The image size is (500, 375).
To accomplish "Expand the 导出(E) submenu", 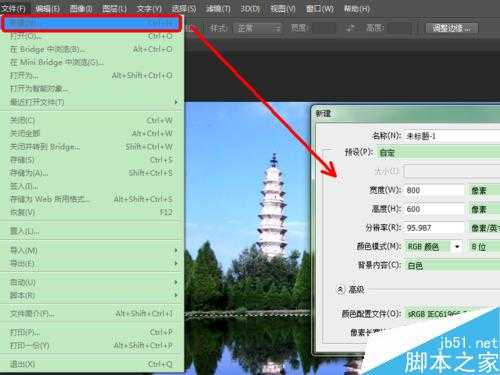I will (92, 263).
